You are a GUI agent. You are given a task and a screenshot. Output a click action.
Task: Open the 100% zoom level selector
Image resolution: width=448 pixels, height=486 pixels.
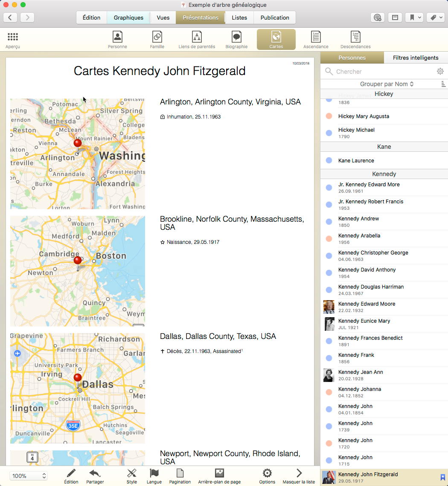pyautogui.click(x=28, y=476)
